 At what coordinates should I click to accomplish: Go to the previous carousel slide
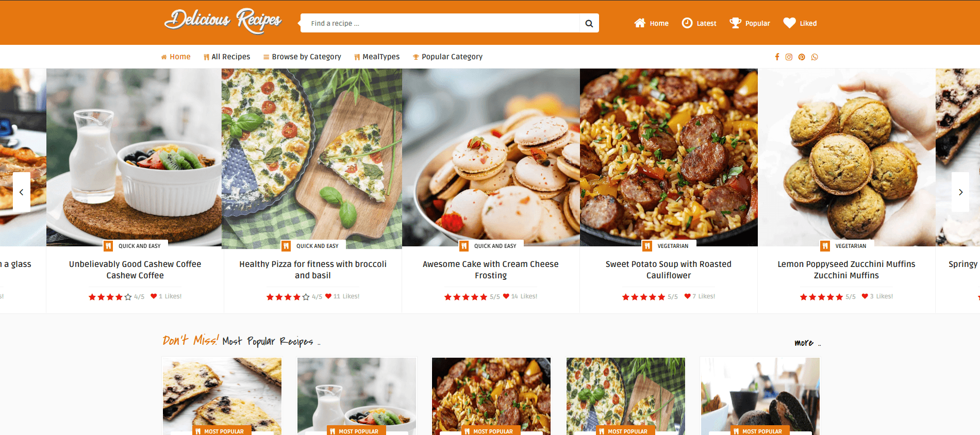[x=21, y=192]
